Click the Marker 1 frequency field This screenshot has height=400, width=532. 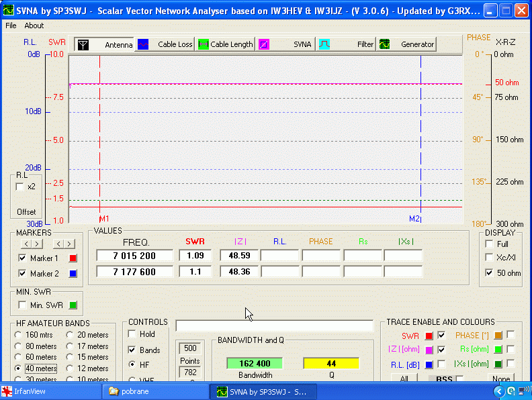(135, 256)
